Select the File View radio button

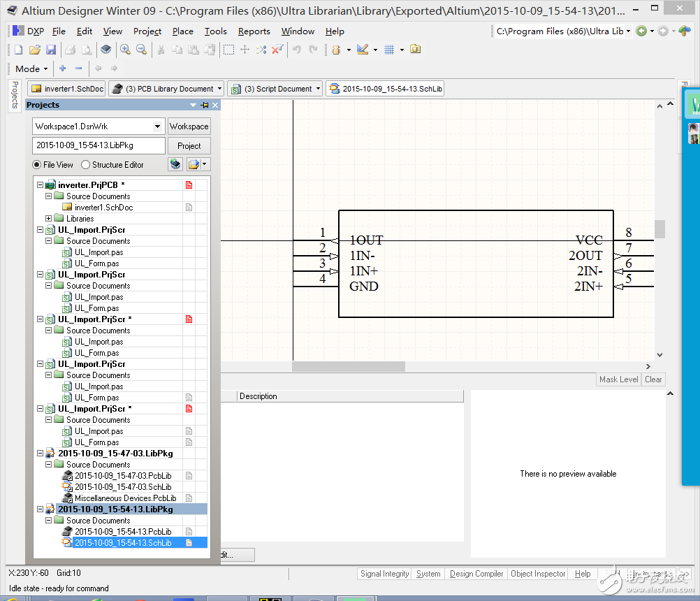[36, 165]
